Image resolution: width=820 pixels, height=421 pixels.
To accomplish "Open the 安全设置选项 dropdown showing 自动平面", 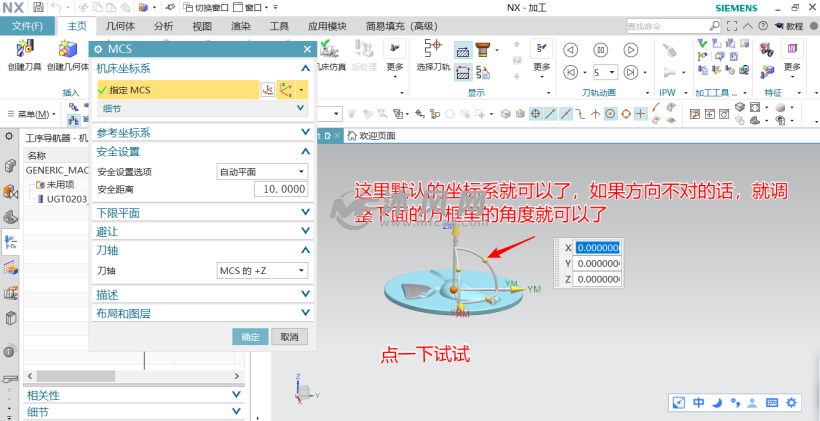I will click(x=262, y=172).
